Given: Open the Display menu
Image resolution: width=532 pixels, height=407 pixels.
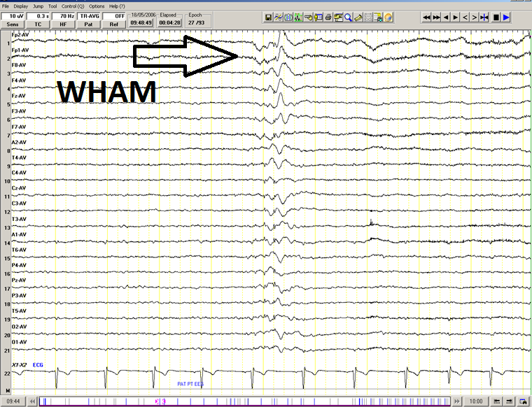Looking at the screenshot, I should 21,6.
